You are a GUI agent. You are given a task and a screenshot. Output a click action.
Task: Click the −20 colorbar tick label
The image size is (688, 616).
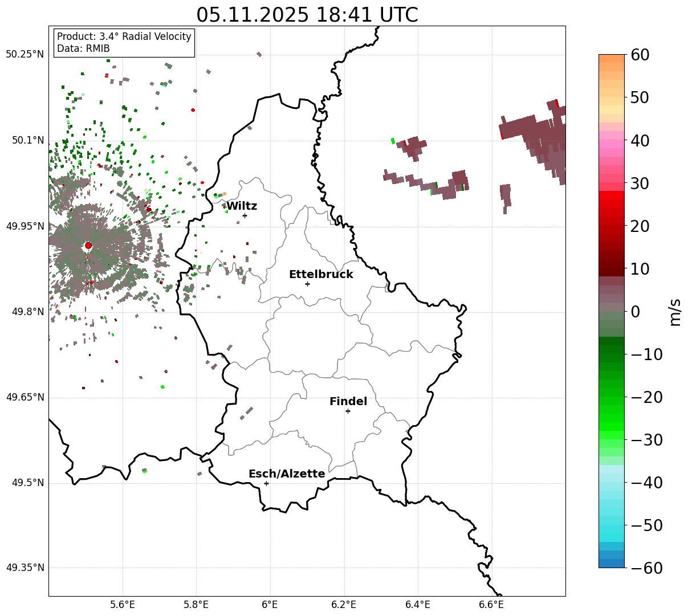click(646, 397)
